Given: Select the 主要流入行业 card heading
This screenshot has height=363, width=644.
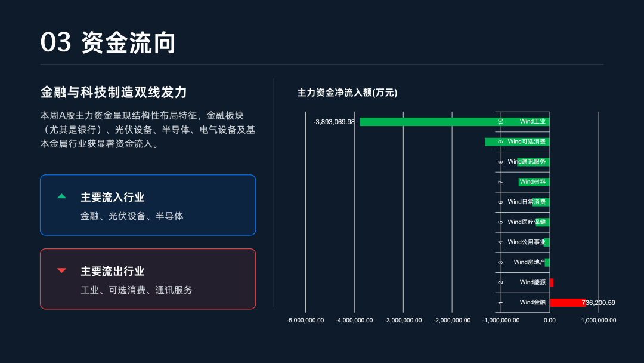Looking at the screenshot, I should [113, 197].
